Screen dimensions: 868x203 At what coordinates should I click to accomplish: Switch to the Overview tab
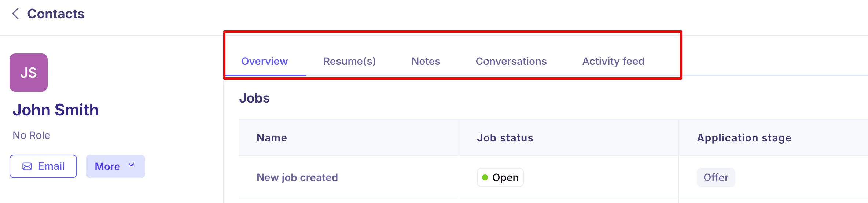(x=265, y=61)
